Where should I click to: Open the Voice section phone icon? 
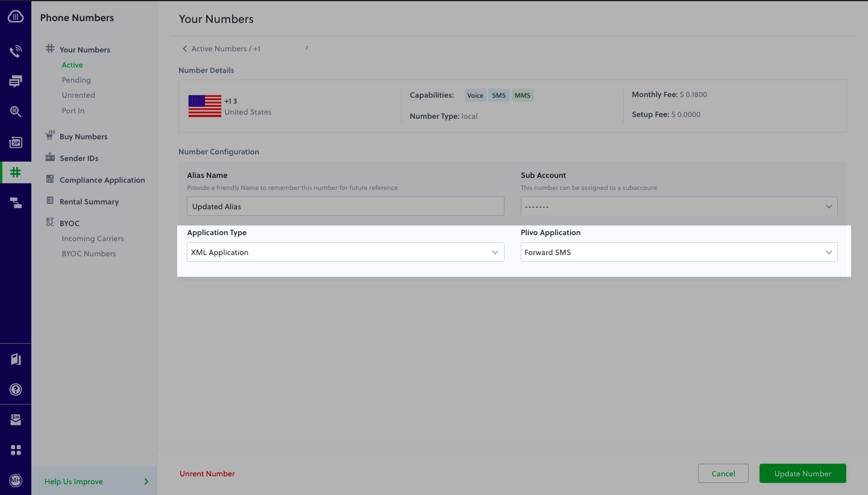[x=16, y=51]
